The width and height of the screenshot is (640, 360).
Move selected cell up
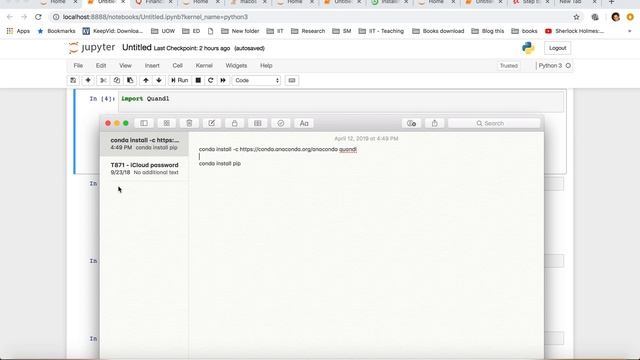click(x=146, y=80)
